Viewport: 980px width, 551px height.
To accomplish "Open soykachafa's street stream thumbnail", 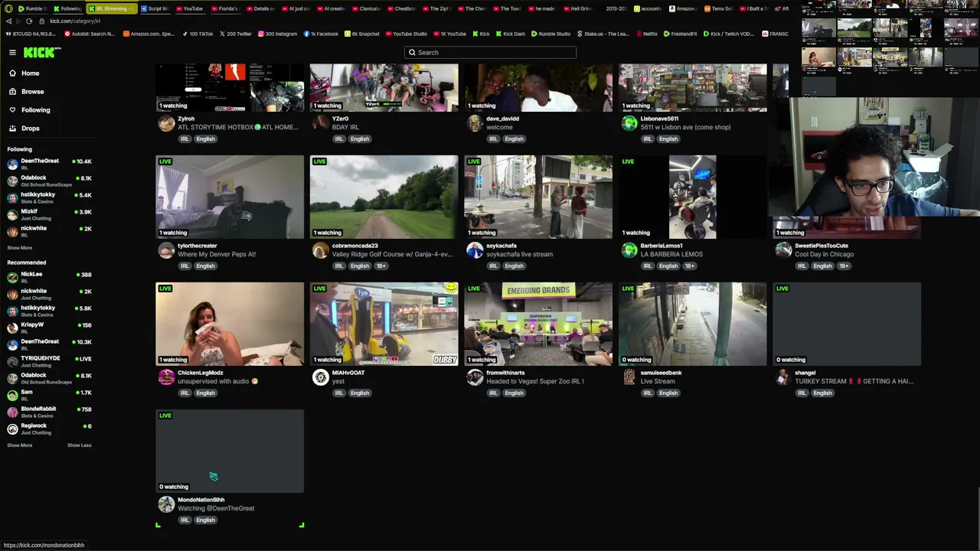I will tap(538, 197).
